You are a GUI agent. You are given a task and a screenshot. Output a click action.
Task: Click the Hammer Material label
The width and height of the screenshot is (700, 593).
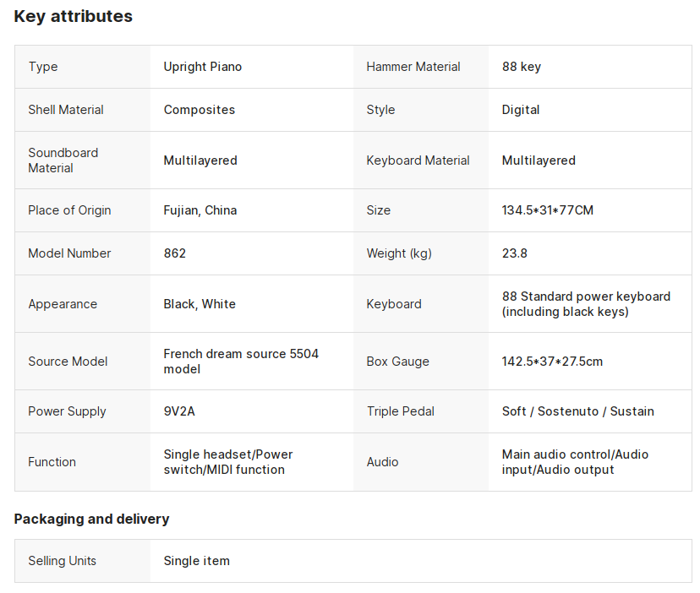pyautogui.click(x=413, y=67)
